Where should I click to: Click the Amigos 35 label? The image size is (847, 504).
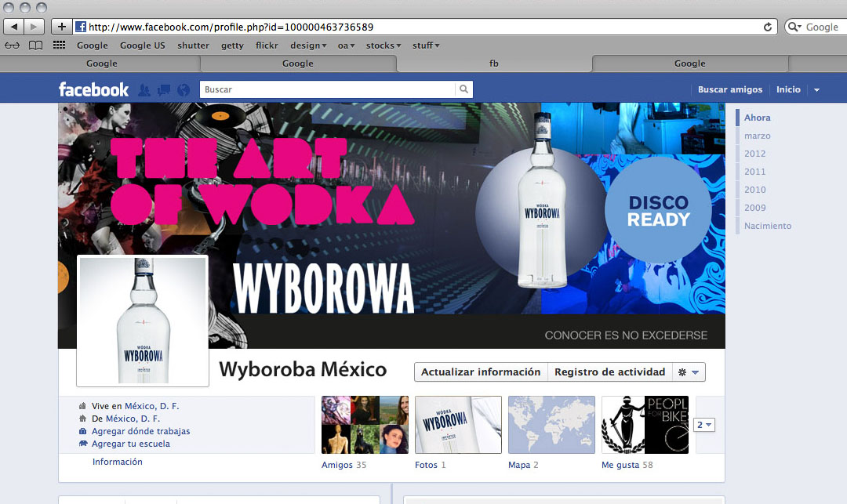click(344, 465)
